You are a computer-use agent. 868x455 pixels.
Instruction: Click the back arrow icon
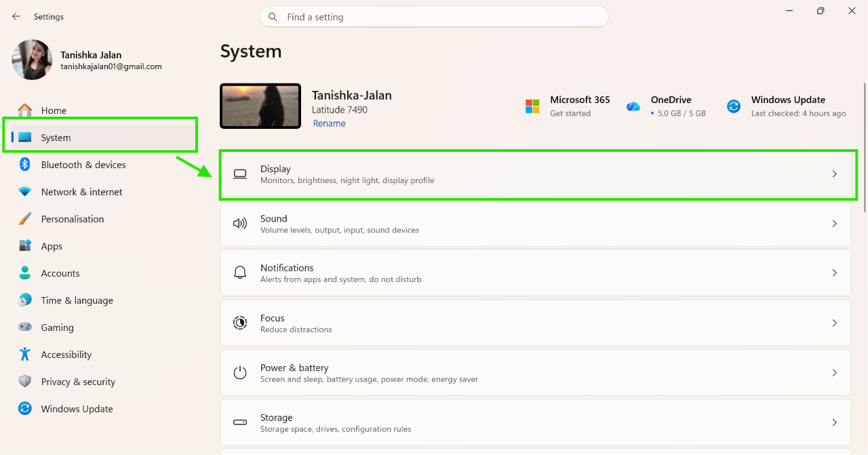(16, 16)
